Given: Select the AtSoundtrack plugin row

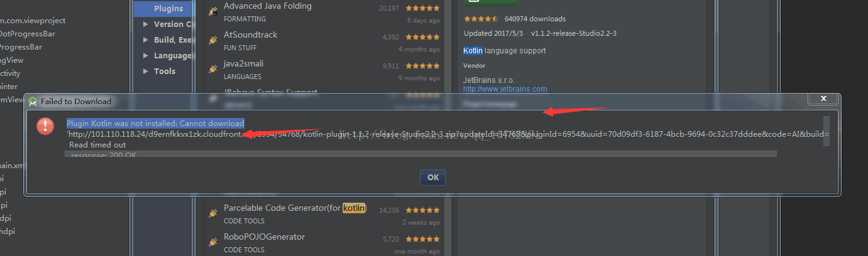Looking at the screenshot, I should pos(324,41).
